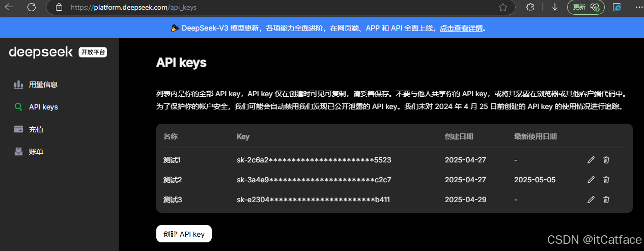644x251 pixels.
Task: Rename the 测试3 key via pencil icon
Action: [x=591, y=200]
